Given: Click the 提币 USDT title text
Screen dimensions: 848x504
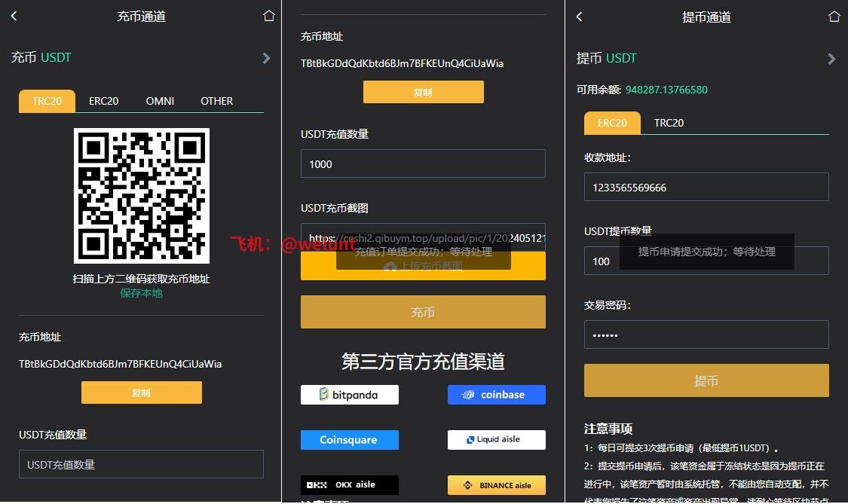Looking at the screenshot, I should (x=606, y=58).
